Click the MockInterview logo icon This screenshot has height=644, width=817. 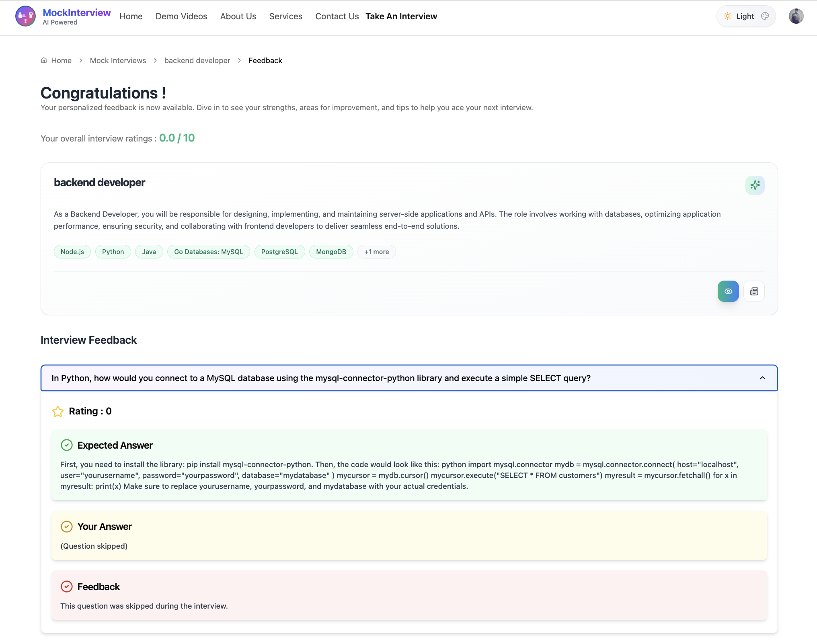25,16
